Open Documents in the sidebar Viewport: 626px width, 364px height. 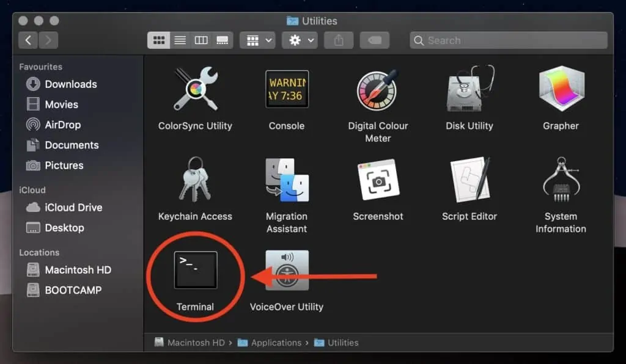point(63,145)
